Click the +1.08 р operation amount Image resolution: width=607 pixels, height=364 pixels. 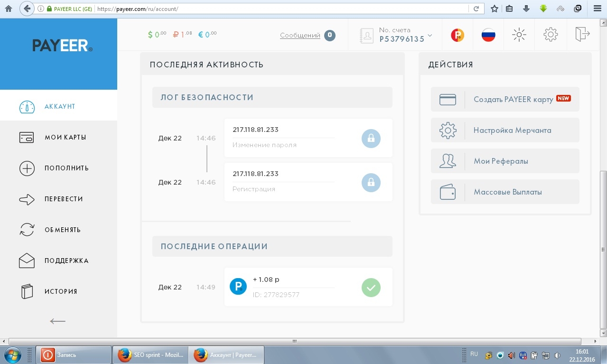(266, 280)
